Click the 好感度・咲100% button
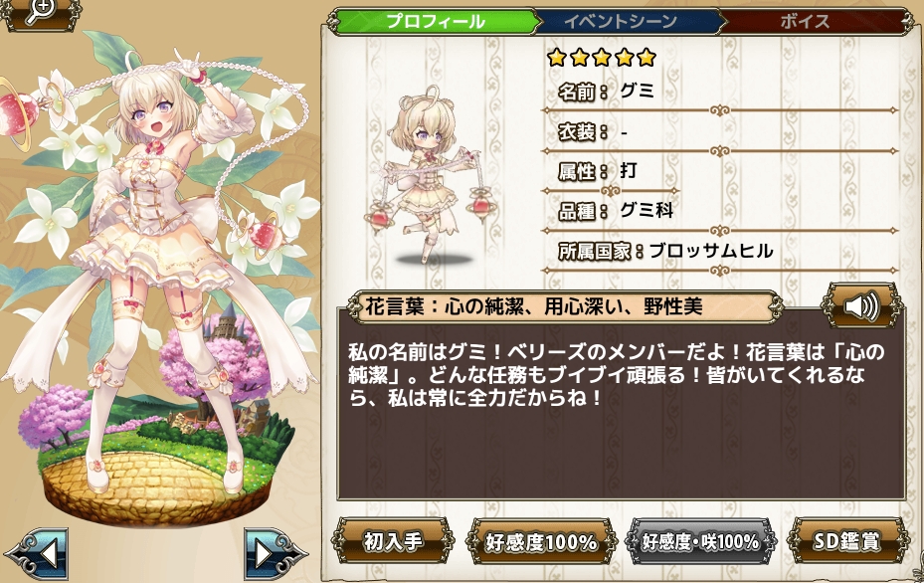 click(x=700, y=542)
